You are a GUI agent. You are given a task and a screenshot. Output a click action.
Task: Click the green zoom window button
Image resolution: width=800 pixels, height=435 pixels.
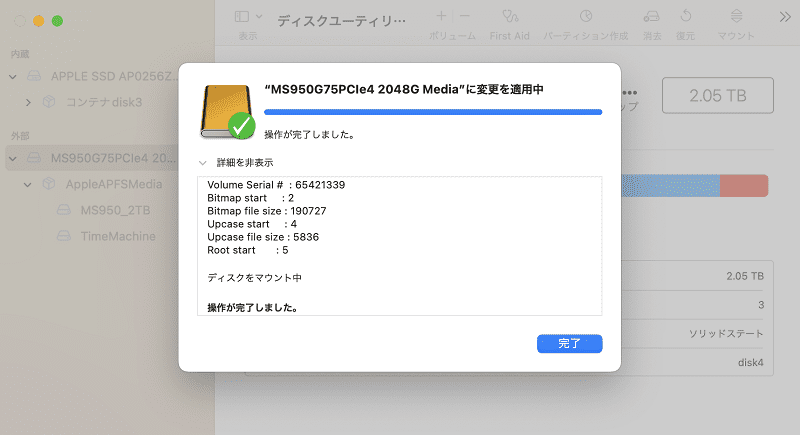point(58,21)
